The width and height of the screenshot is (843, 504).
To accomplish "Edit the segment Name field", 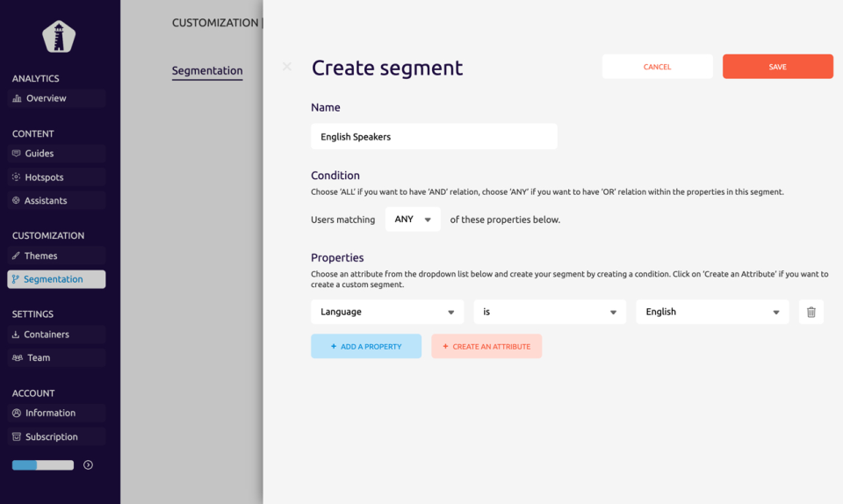I will click(x=434, y=137).
